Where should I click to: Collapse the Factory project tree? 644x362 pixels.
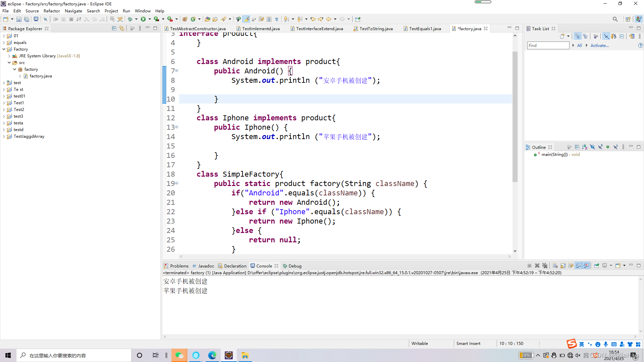click(4, 49)
